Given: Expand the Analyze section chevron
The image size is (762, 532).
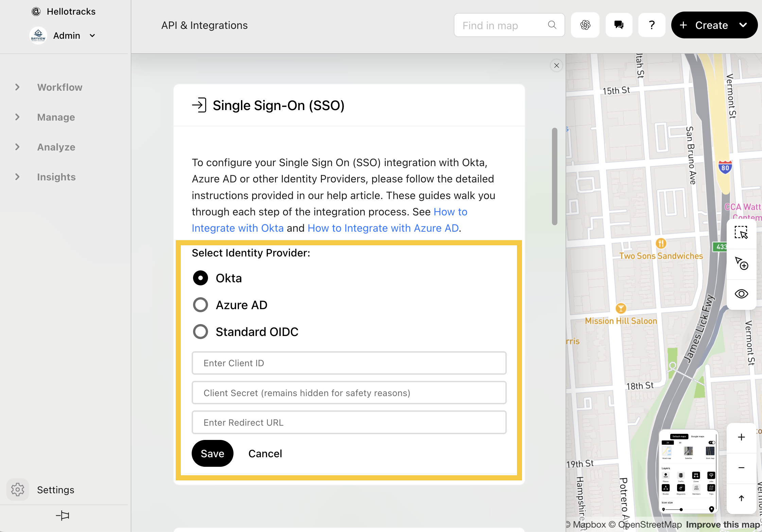Looking at the screenshot, I should (x=17, y=147).
